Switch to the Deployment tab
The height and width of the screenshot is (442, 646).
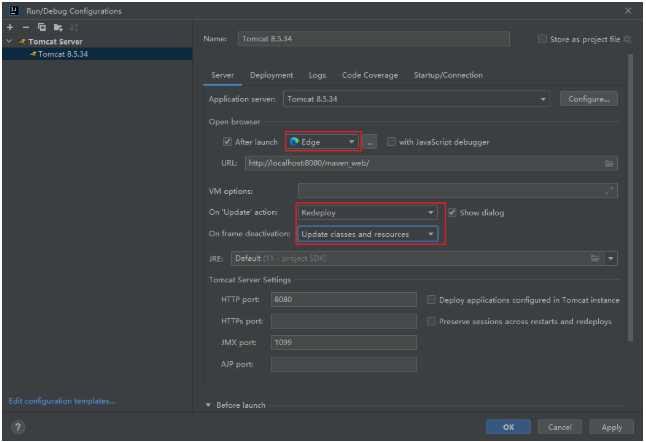pyautogui.click(x=271, y=75)
